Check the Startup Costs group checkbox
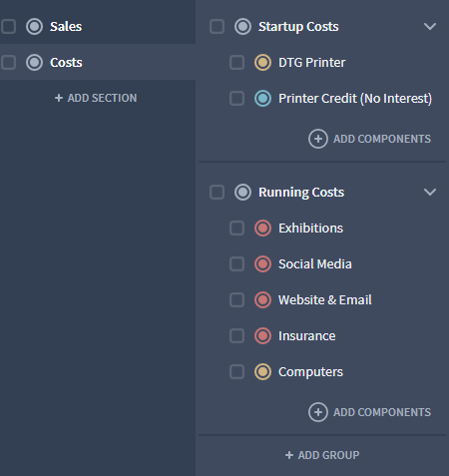 (217, 27)
